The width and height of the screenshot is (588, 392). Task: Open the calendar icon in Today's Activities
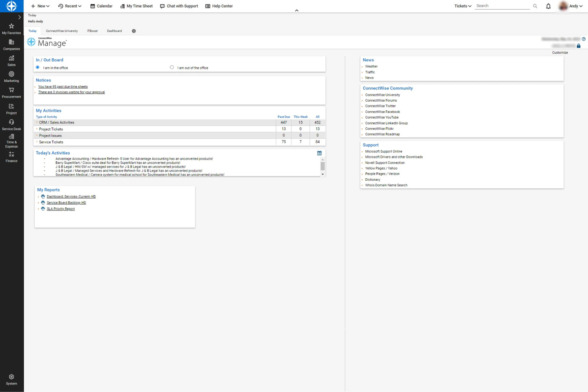319,153
